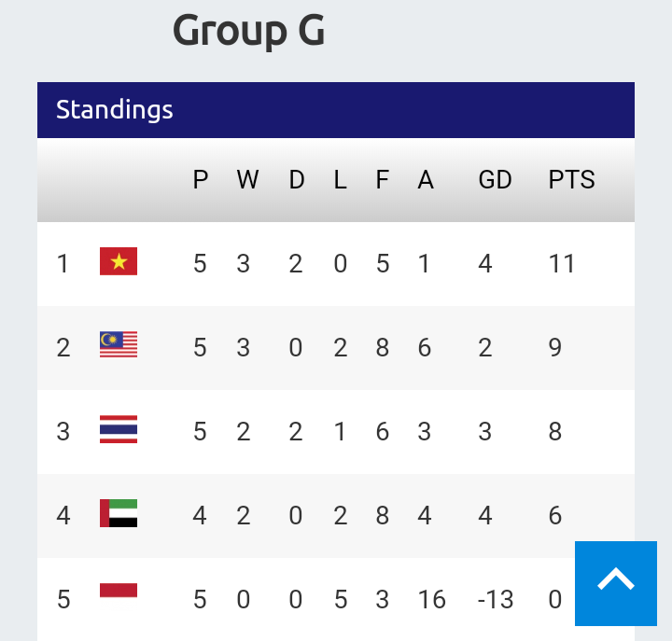Click the D column header
Viewport: 672px width, 641px height.
point(297,180)
